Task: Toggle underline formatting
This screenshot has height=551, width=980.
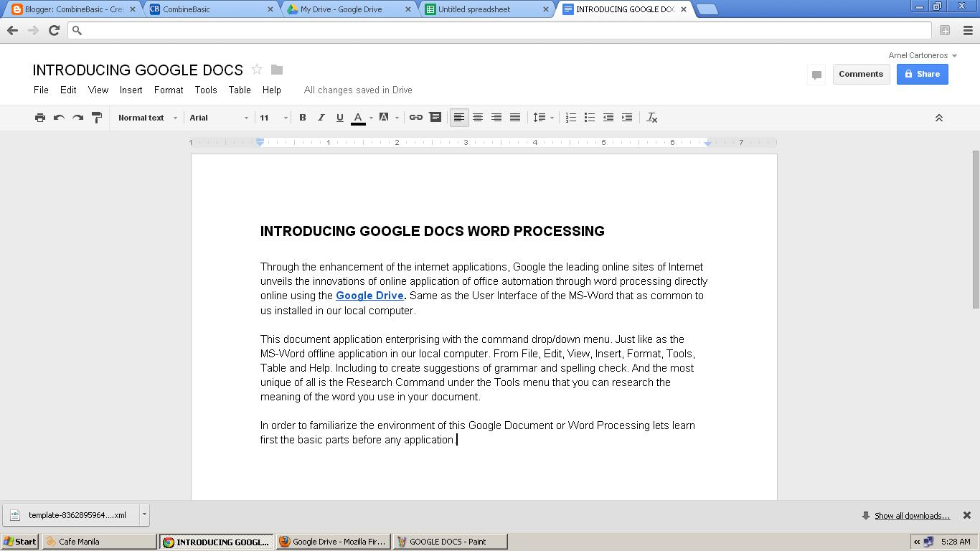Action: [x=340, y=118]
